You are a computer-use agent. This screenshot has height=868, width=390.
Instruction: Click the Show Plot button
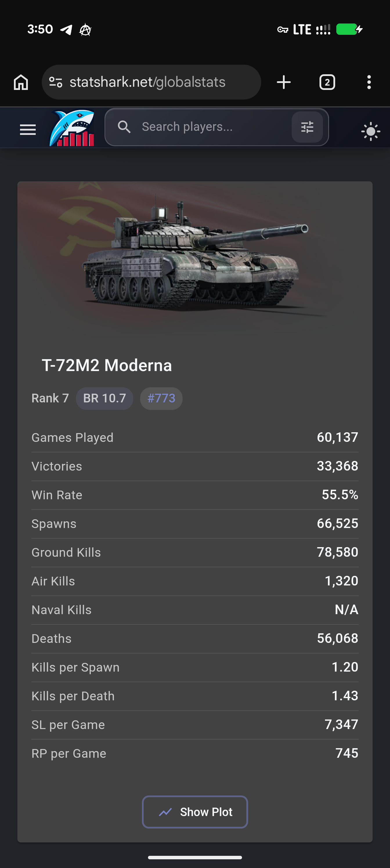pyautogui.click(x=195, y=812)
